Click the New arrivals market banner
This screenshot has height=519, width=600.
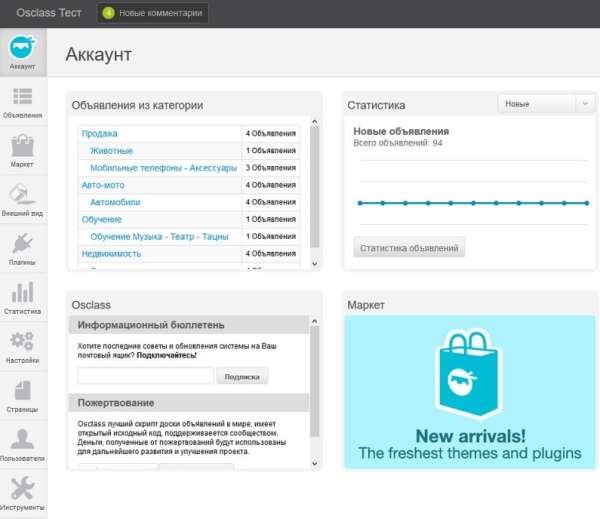(469, 392)
